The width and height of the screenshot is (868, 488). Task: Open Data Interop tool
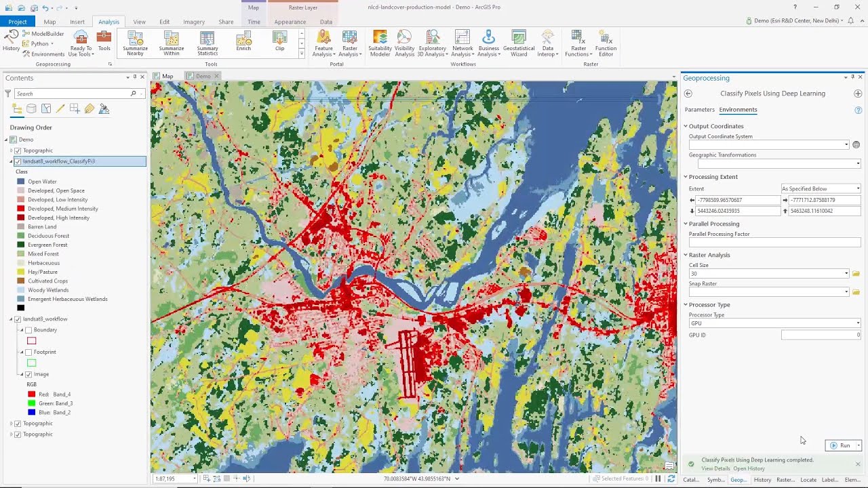[548, 43]
